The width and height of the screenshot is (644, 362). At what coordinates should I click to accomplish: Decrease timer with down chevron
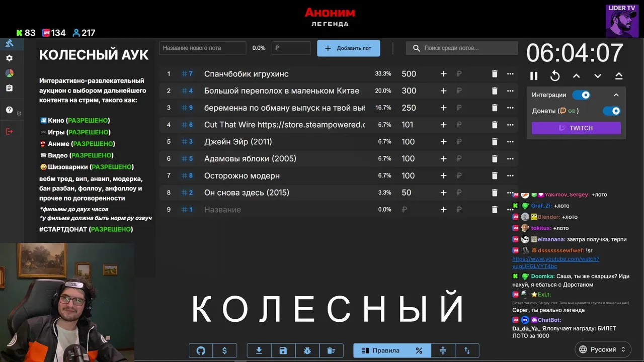[598, 76]
